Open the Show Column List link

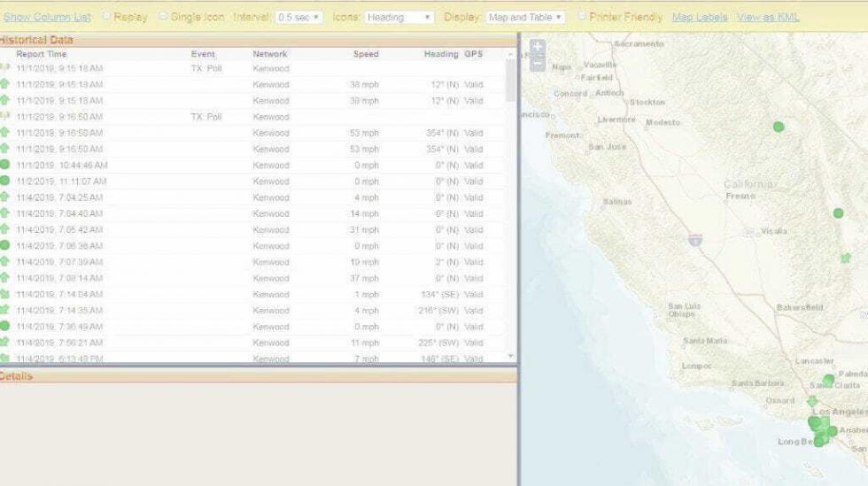(47, 17)
